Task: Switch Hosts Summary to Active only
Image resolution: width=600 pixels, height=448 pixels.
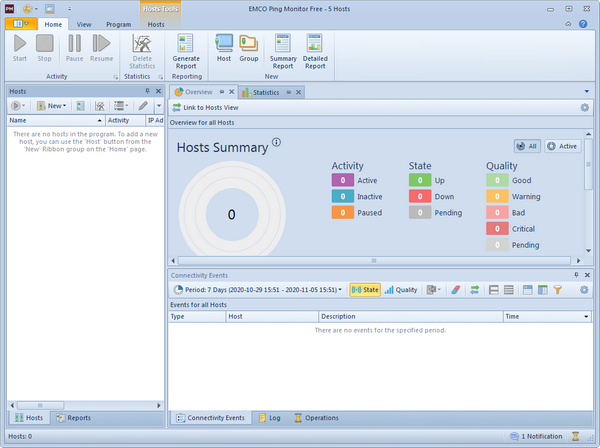Action: point(563,146)
